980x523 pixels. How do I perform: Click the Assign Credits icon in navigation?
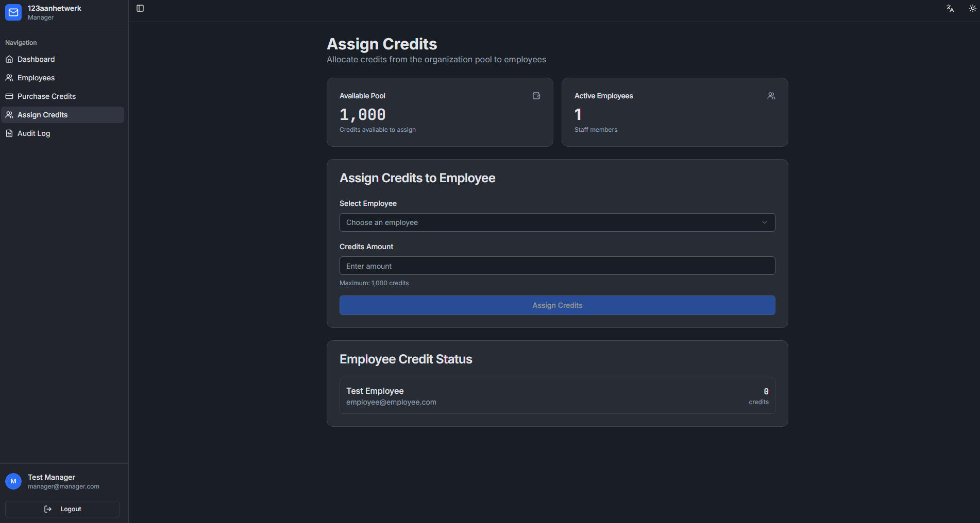click(x=9, y=115)
